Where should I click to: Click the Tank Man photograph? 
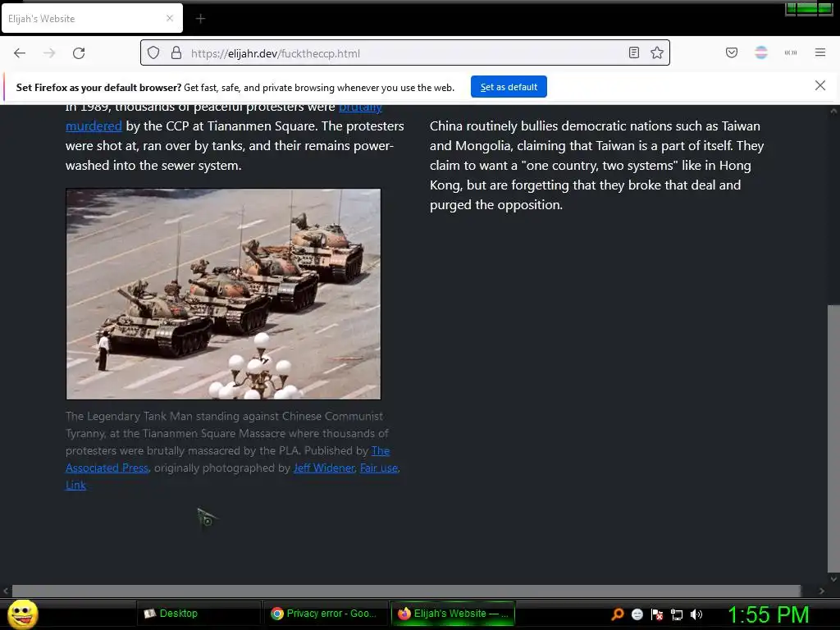(223, 294)
